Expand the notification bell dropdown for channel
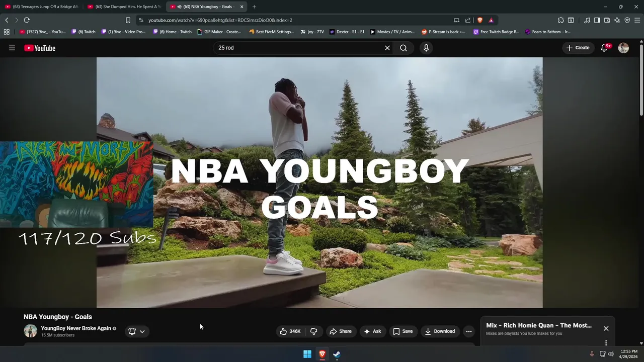Image resolution: width=644 pixels, height=362 pixels. 137,331
